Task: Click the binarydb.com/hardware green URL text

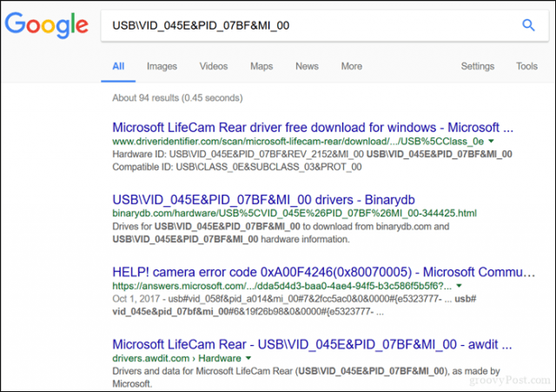Action: coord(295,213)
